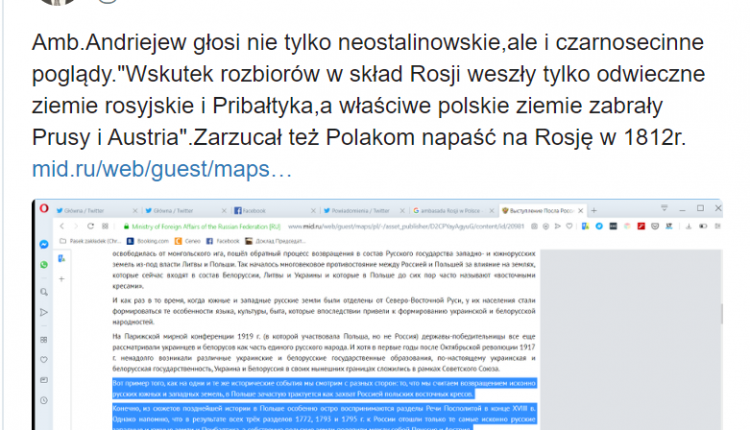
Task: Open WhatsApp in the Opera sidebar
Action: coord(45,265)
